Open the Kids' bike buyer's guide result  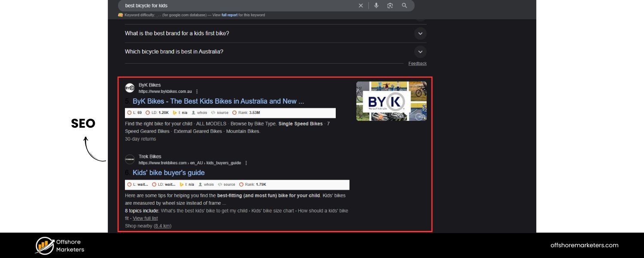[x=168, y=173]
